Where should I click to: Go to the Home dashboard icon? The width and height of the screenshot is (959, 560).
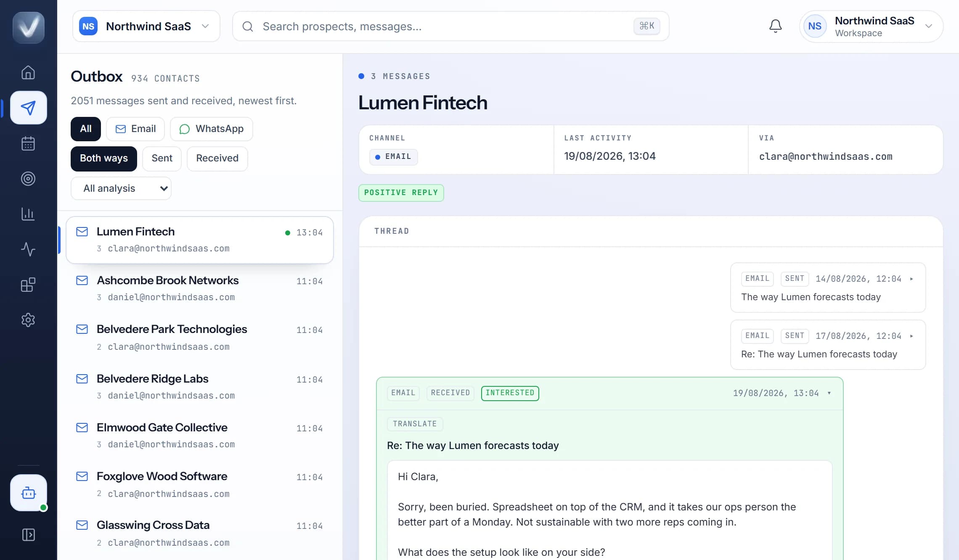click(28, 72)
